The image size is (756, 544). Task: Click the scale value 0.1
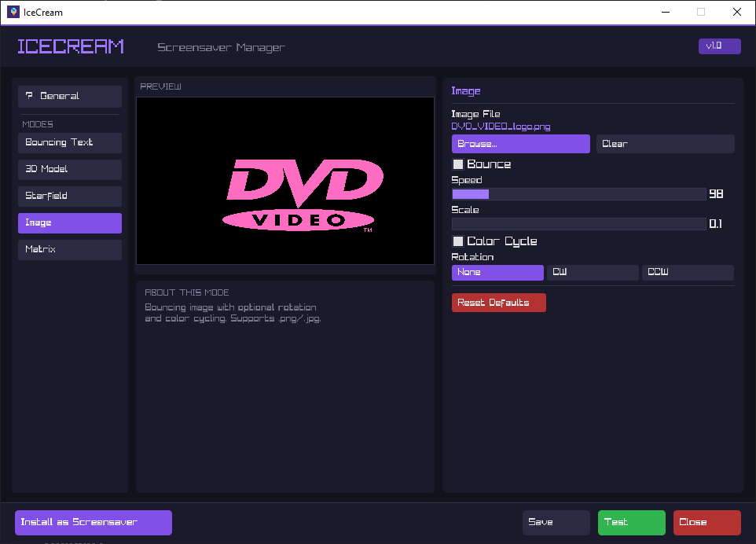[x=715, y=224]
